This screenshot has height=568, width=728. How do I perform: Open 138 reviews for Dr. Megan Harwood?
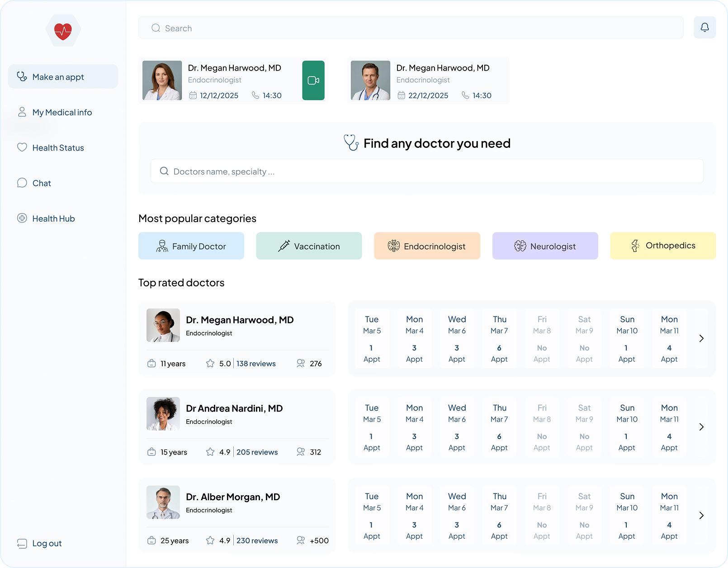point(256,363)
